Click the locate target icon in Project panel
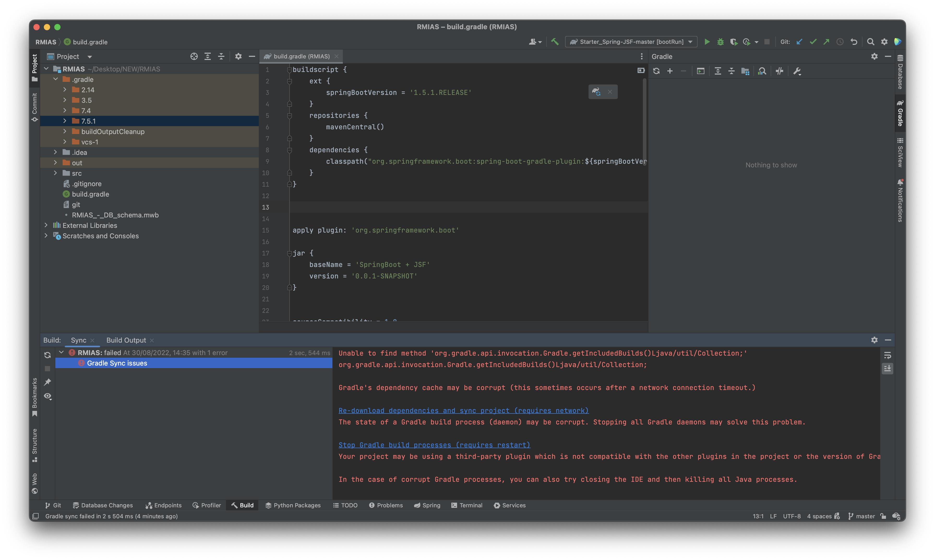Screen dimensions: 935x560 [x=194, y=57]
